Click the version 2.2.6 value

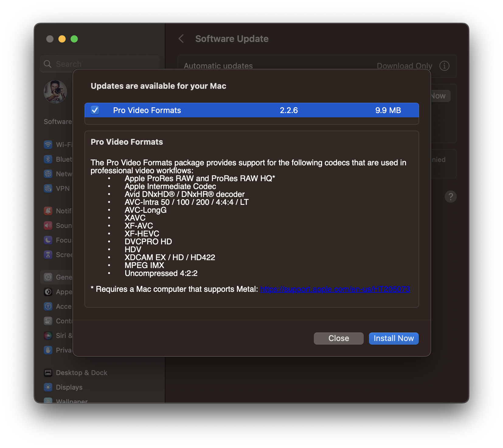click(x=289, y=110)
